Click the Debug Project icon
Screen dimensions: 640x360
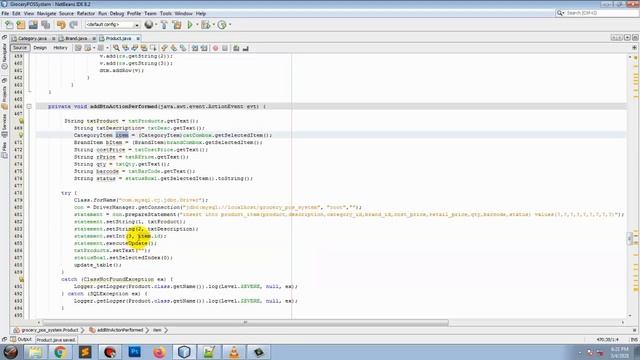[x=205, y=25]
